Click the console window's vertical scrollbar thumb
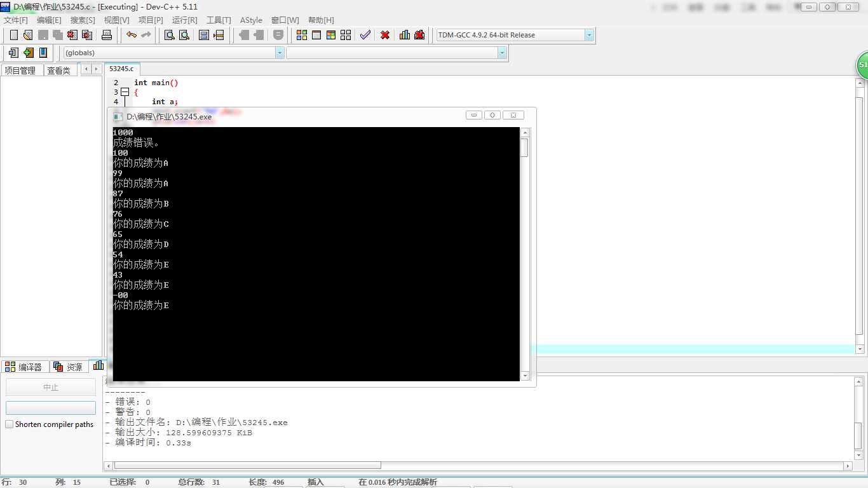 pos(525,147)
